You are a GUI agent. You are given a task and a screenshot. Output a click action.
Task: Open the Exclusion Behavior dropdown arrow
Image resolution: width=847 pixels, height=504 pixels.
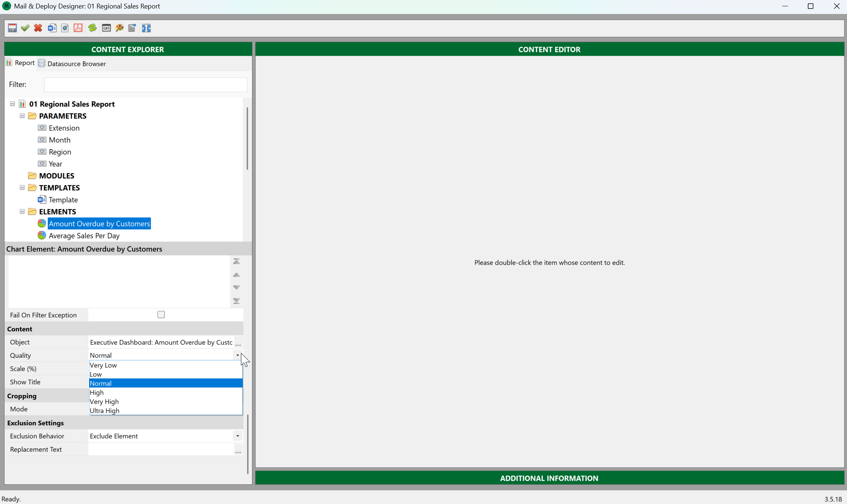click(238, 436)
